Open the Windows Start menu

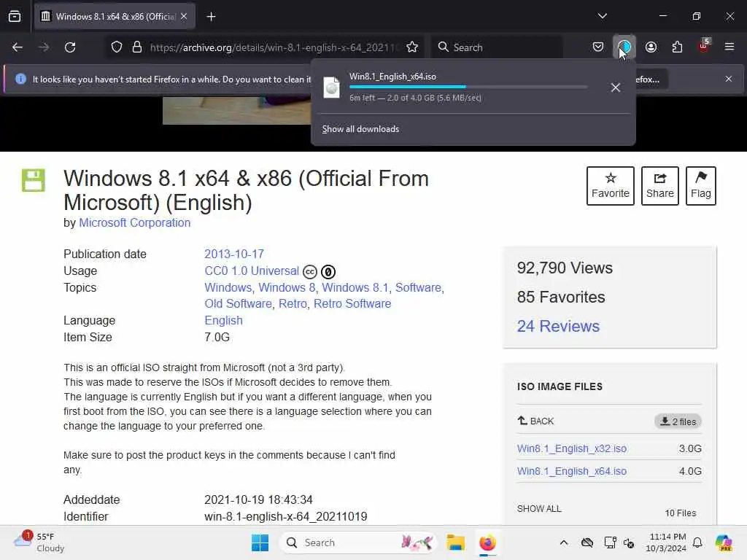pyautogui.click(x=260, y=542)
